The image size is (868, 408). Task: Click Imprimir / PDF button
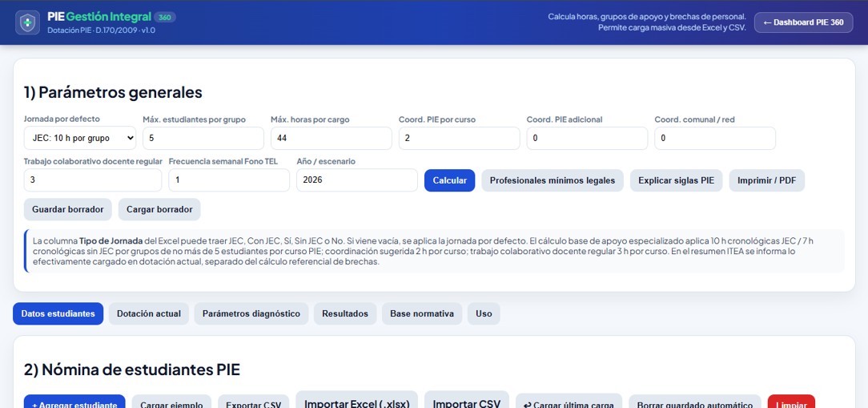[766, 180]
